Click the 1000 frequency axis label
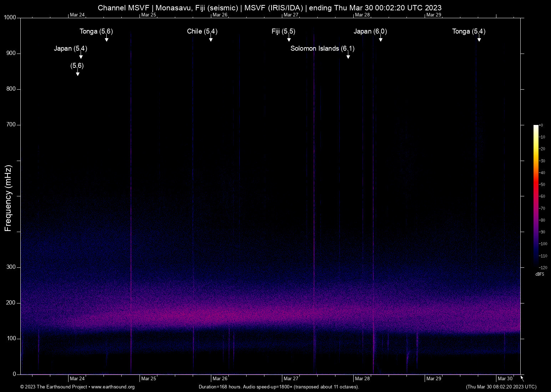Viewport: 551px width, 392px height. (10, 17)
